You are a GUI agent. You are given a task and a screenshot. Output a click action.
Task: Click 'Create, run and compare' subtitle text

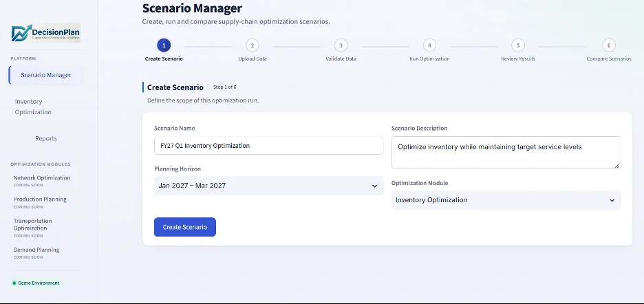coord(236,22)
